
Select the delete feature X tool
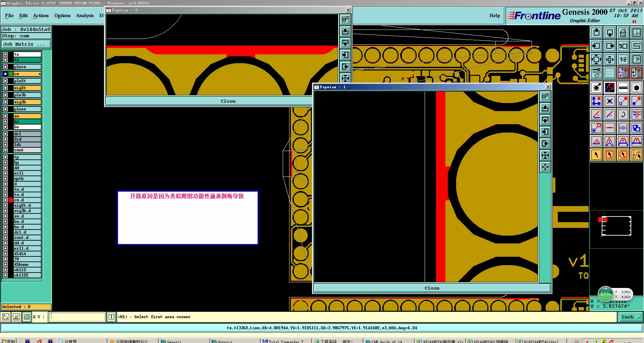[610, 101]
